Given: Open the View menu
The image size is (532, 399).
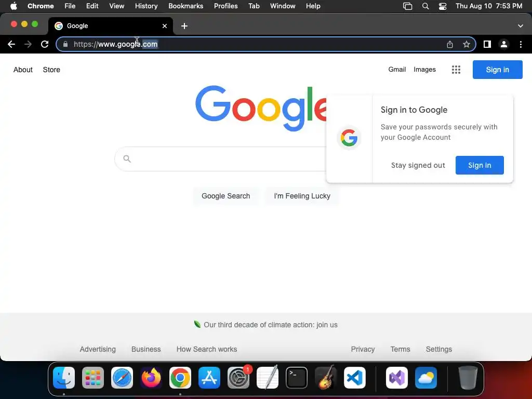Looking at the screenshot, I should pos(117,6).
